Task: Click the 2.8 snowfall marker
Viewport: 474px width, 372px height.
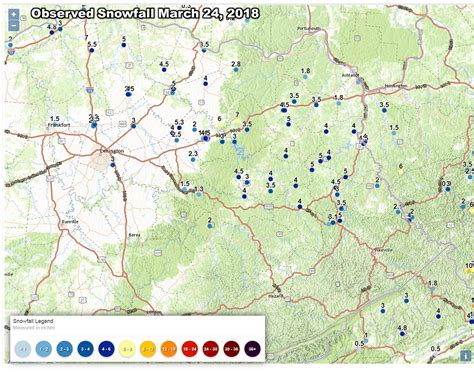Action: click(236, 70)
